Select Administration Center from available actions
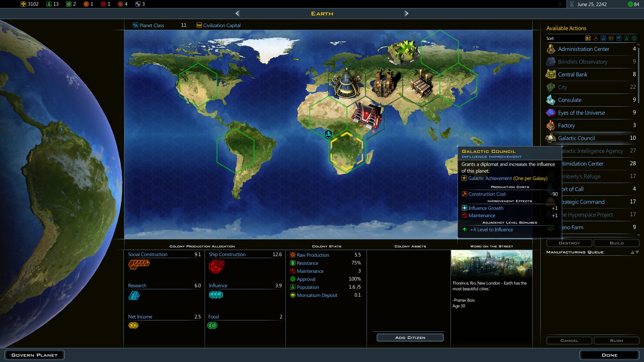The height and width of the screenshot is (362, 644). tap(583, 49)
